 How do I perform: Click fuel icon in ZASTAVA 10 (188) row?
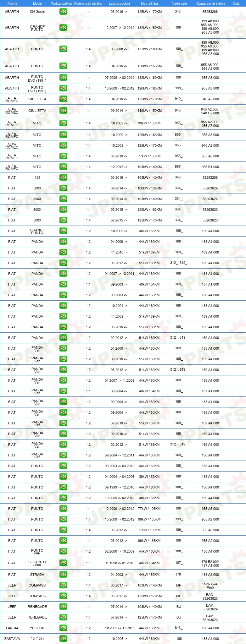(x=63, y=639)
